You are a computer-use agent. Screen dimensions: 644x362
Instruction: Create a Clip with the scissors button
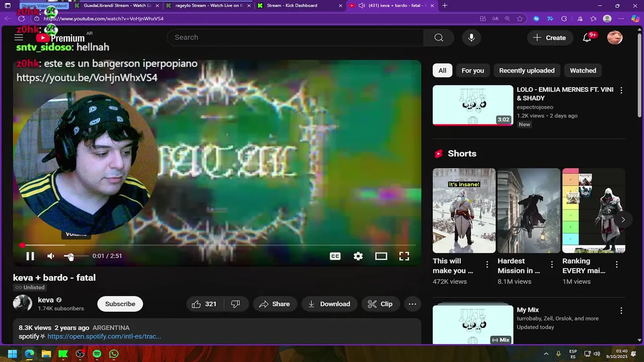coord(380,304)
